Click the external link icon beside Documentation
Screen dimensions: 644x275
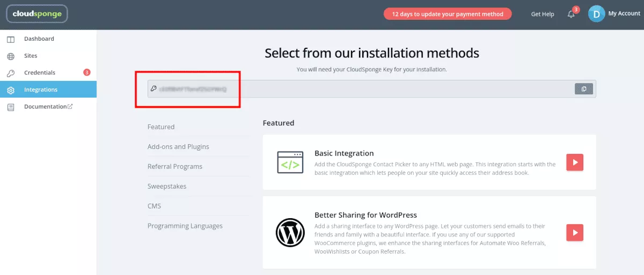tap(70, 106)
